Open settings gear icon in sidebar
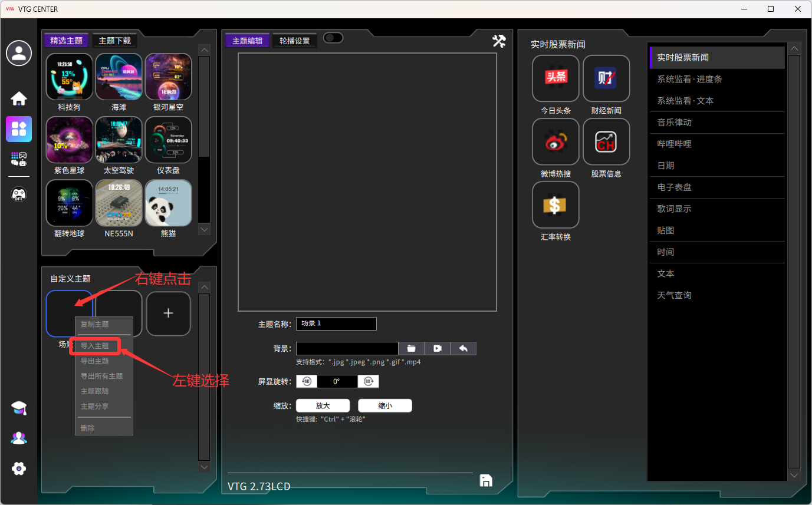Viewport: 812px width, 505px height. 19,468
